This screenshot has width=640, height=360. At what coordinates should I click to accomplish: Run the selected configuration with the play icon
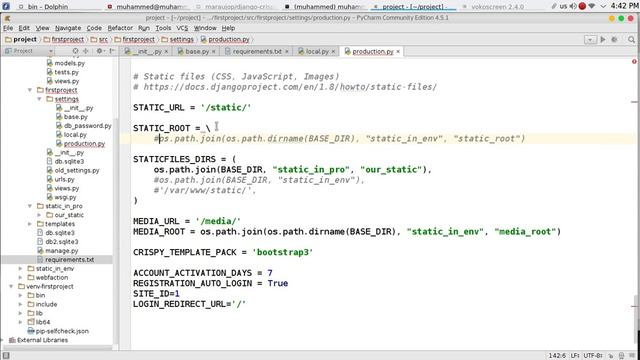pyautogui.click(x=603, y=39)
